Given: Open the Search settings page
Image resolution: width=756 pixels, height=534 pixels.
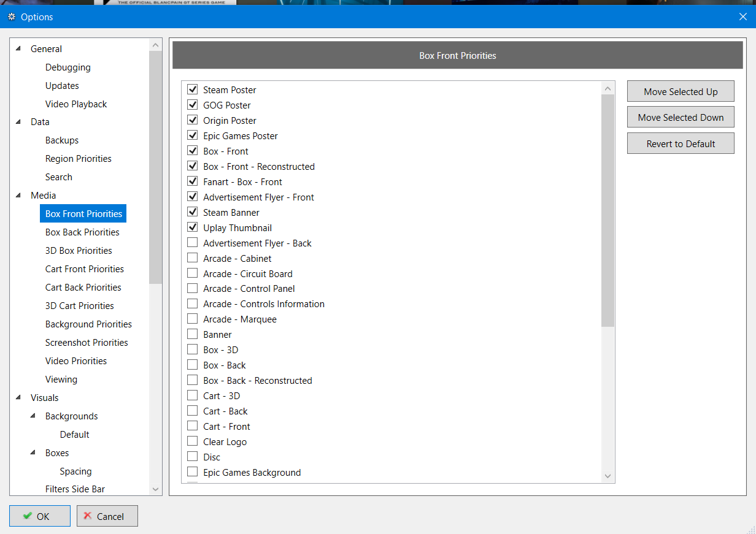Looking at the screenshot, I should 59,177.
